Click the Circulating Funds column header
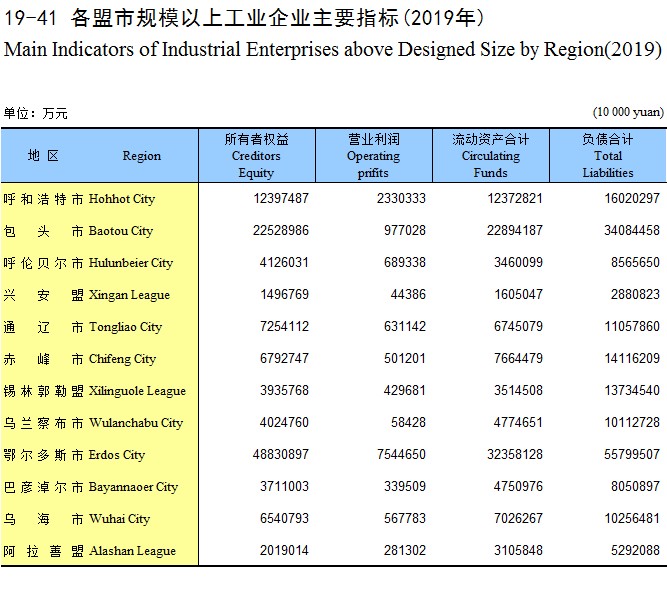Viewport: 667px width, 599px height. (x=490, y=156)
